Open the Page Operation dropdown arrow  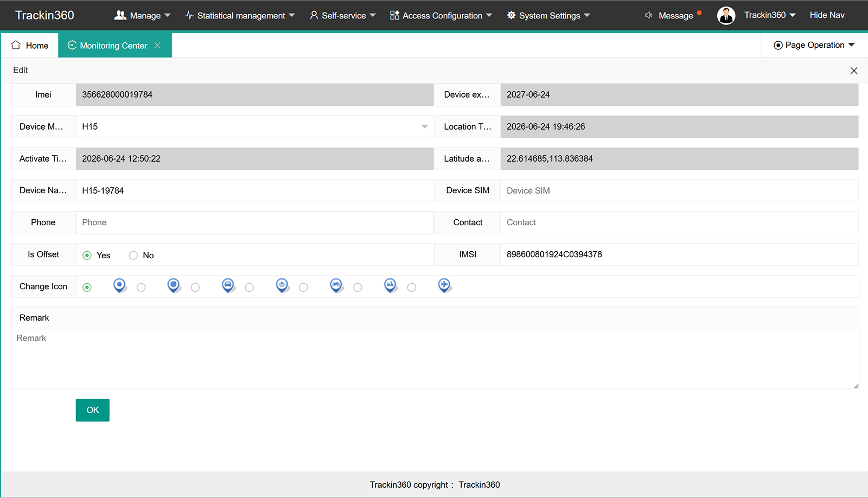click(851, 45)
